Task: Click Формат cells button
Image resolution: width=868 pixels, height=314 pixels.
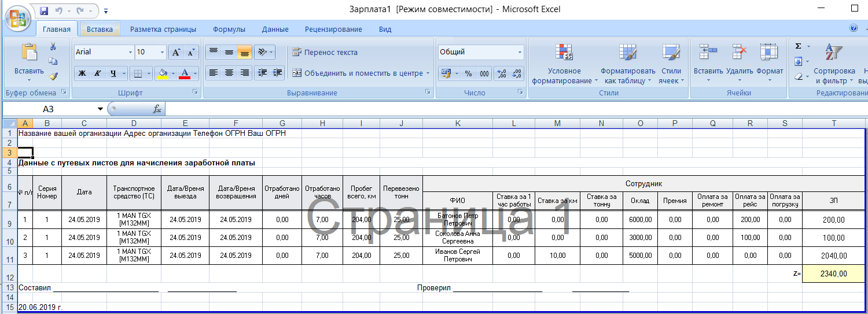Action: pos(770,64)
